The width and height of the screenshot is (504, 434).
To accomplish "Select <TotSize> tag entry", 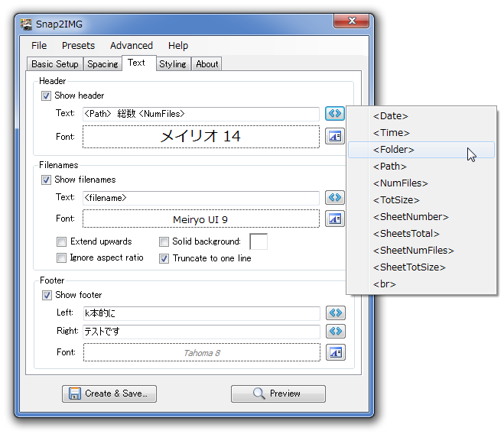I will pos(421,200).
